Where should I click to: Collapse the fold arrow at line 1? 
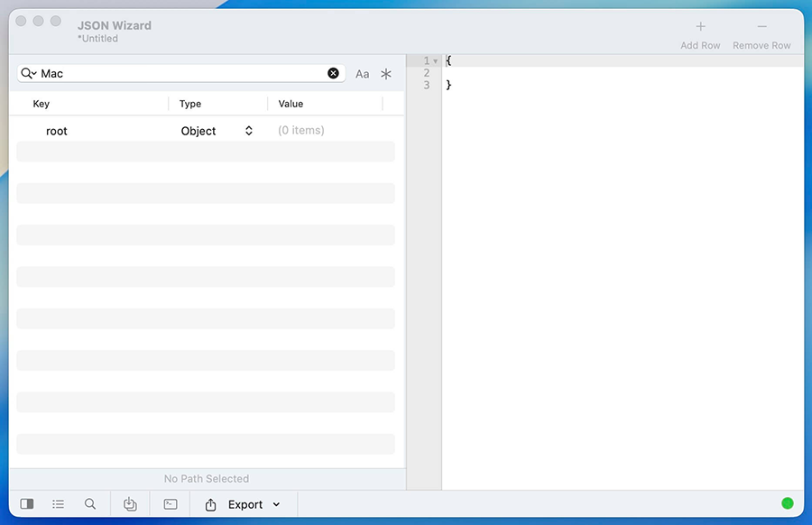[x=435, y=61]
